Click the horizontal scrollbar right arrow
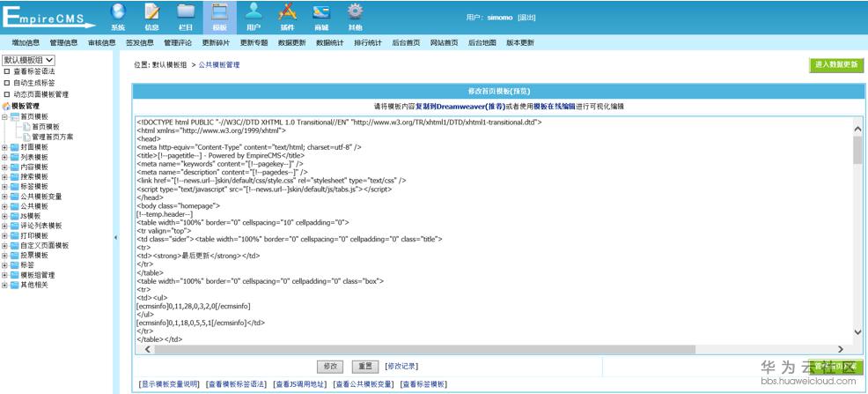Viewport: 868px width, 394px height. coord(841,350)
